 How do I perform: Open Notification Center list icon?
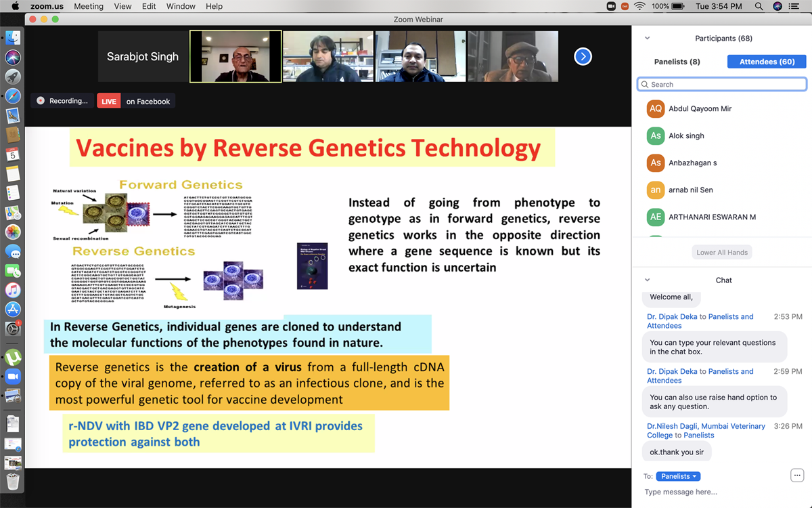[x=795, y=6]
